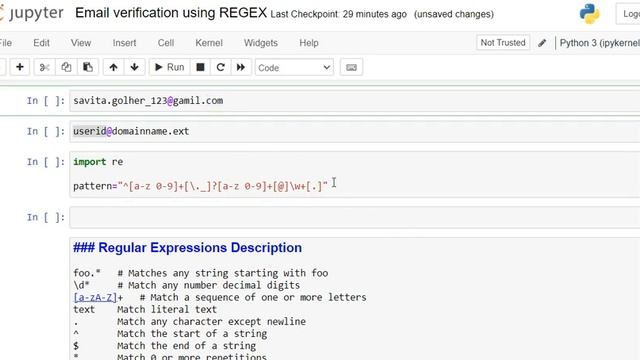Restart the kernel circular arrow icon
The width and height of the screenshot is (640, 360).
[220, 67]
